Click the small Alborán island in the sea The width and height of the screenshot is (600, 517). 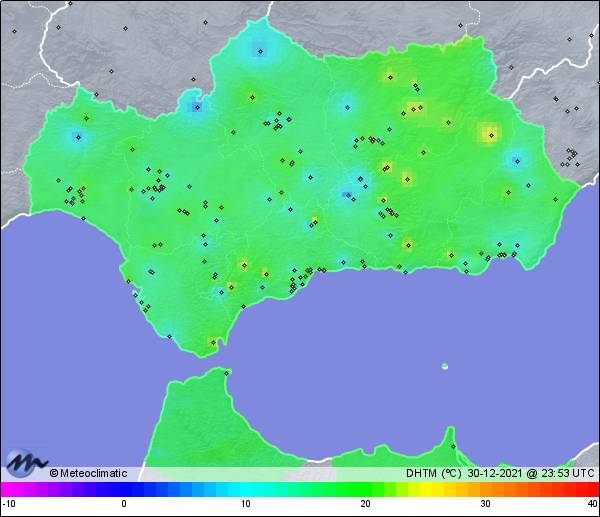coord(445,366)
